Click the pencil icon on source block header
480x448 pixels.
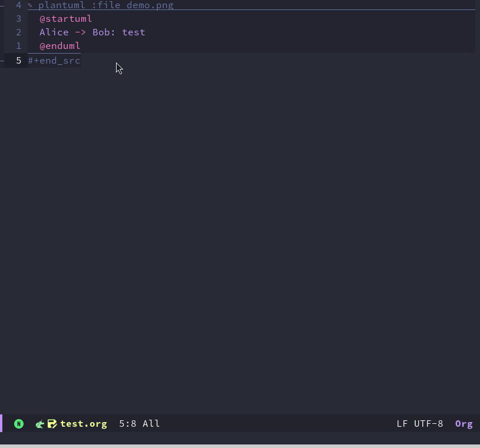(x=30, y=6)
